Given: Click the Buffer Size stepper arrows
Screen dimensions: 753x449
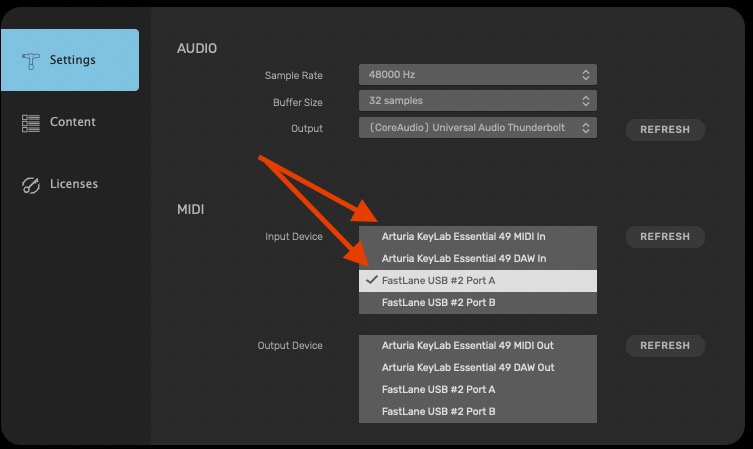Looking at the screenshot, I should 585,101.
